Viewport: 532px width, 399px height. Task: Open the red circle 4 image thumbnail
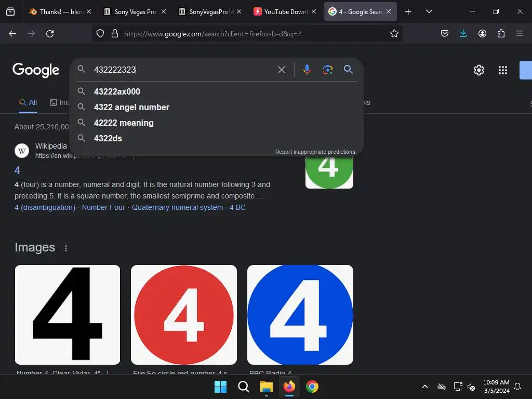click(184, 315)
